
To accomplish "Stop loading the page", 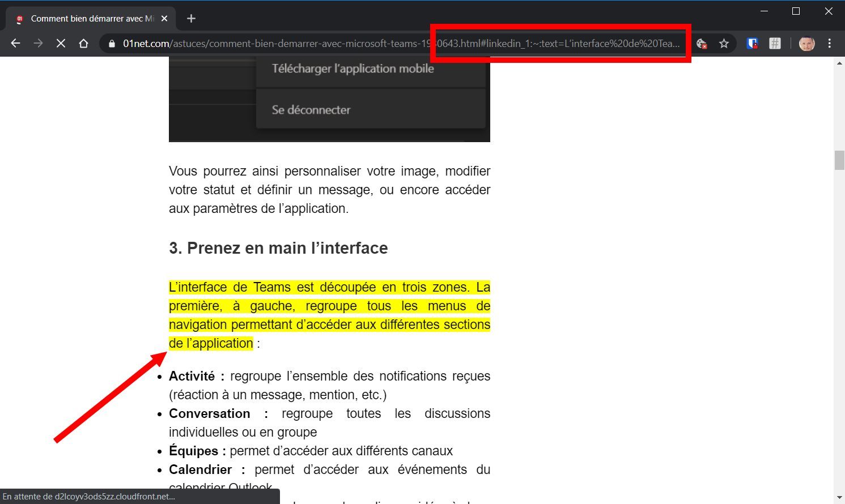I will pos(61,44).
